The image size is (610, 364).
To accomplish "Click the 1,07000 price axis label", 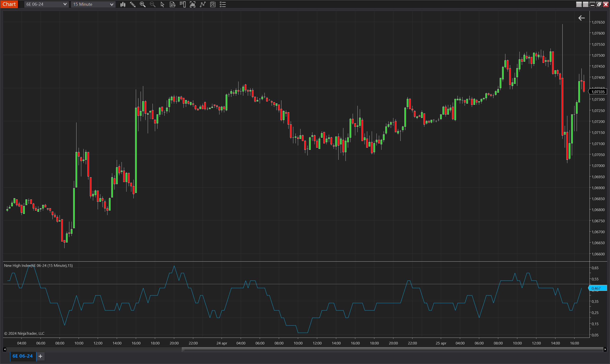I will 598,166.
